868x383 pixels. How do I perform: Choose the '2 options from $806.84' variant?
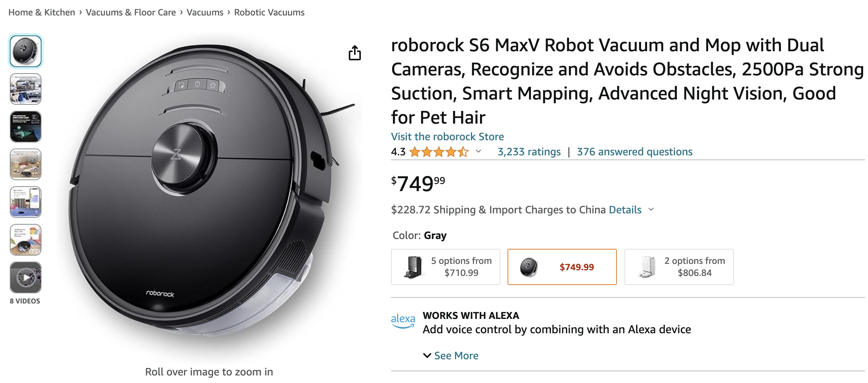(x=679, y=267)
